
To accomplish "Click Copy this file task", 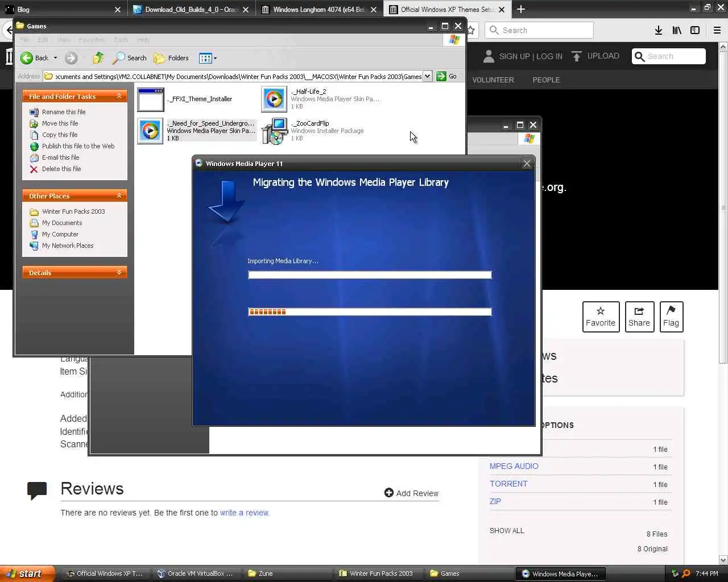I will (x=59, y=135).
